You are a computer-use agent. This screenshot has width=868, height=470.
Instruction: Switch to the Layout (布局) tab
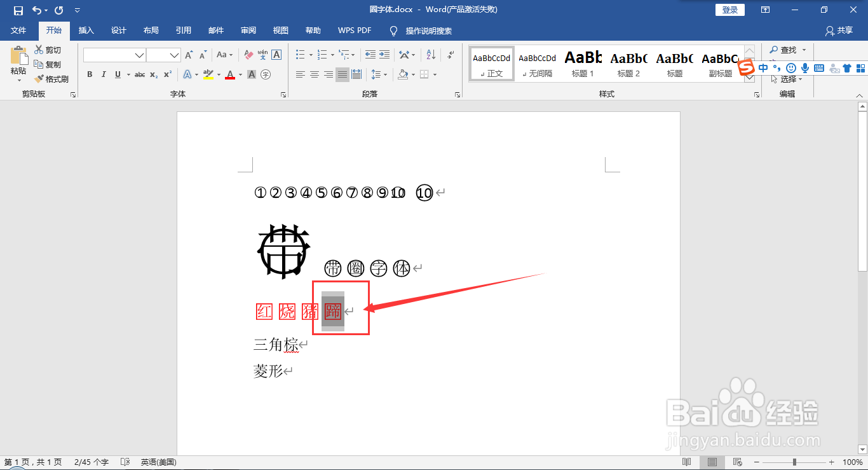(151, 31)
